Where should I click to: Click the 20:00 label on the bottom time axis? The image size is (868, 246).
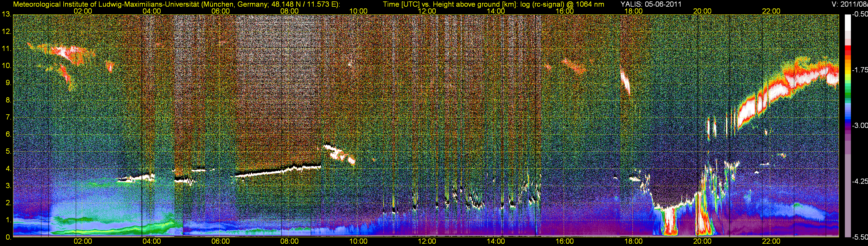click(x=702, y=241)
